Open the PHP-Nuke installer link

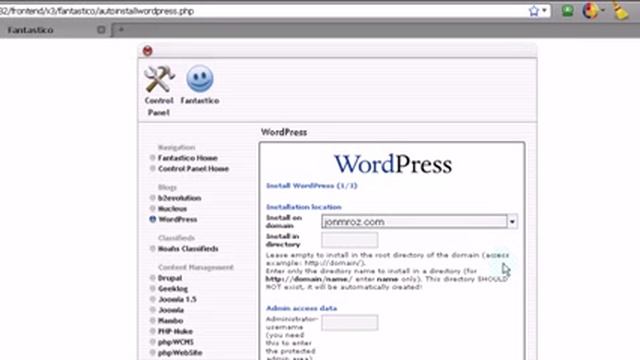tap(175, 331)
